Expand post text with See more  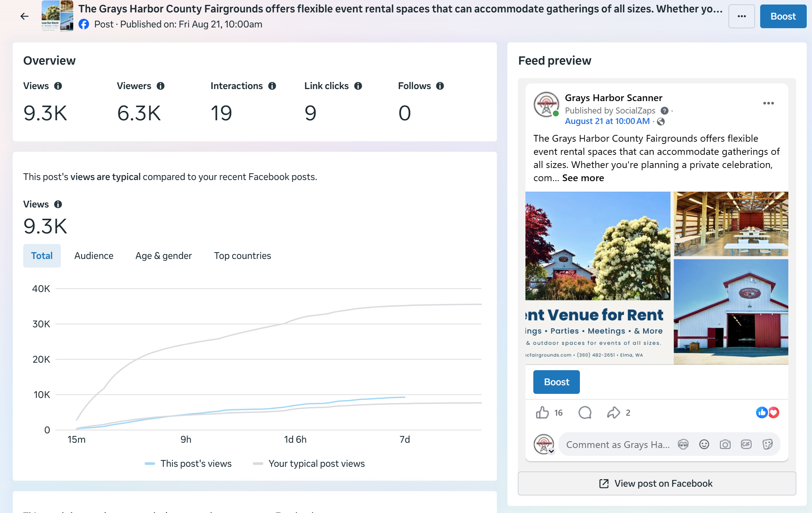pyautogui.click(x=583, y=178)
